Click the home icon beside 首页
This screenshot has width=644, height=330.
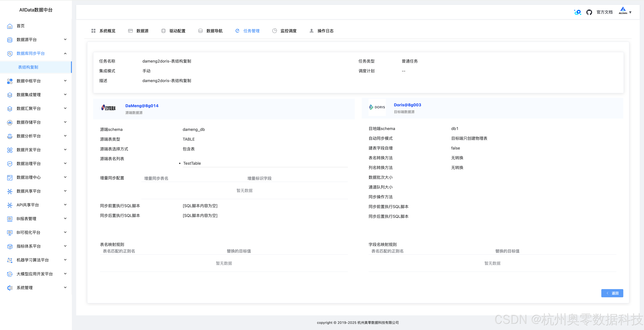coord(10,26)
